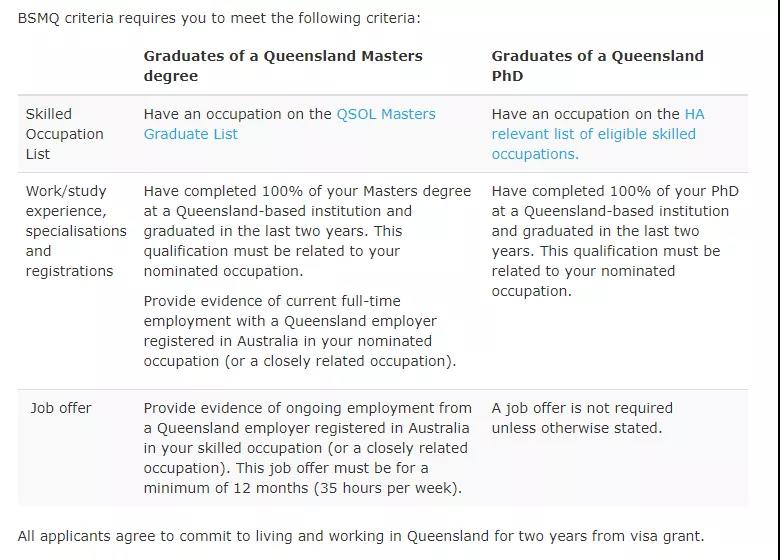Click 'A job offer is not required' text
Viewport: 780px width, 560px height.
[582, 408]
